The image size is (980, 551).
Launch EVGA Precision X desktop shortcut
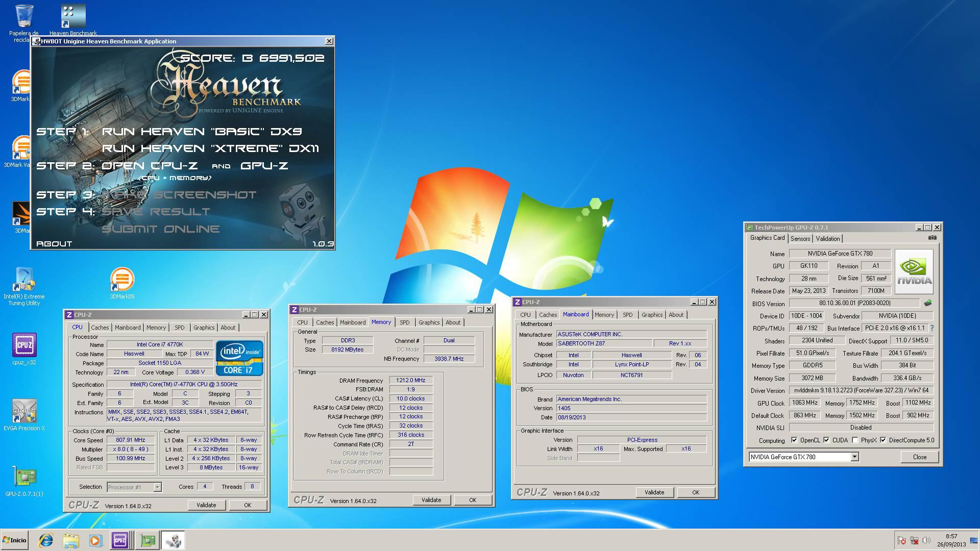[x=24, y=414]
